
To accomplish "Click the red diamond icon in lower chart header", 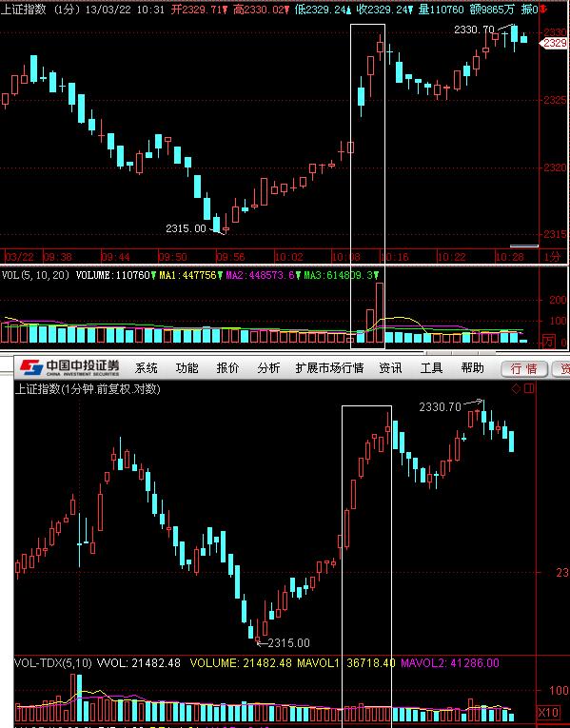I will point(516,388).
